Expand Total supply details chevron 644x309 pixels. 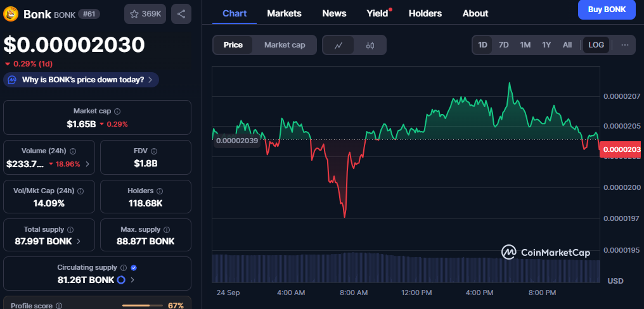79,241
